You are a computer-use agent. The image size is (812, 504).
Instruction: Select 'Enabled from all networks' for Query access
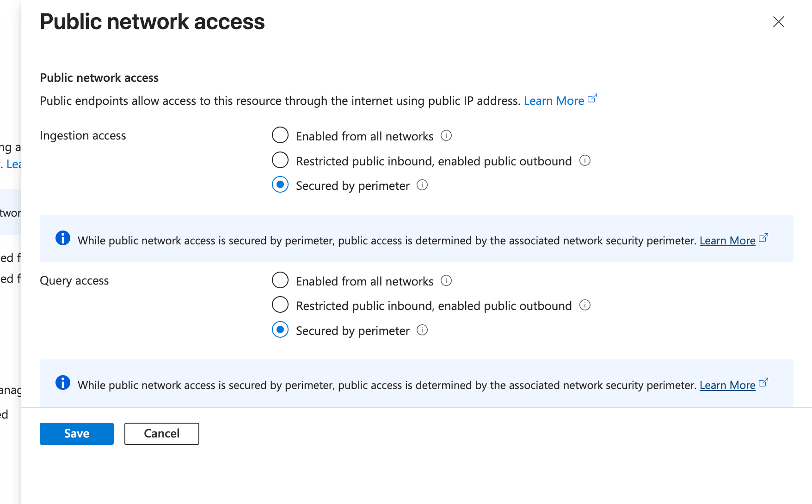pyautogui.click(x=280, y=280)
